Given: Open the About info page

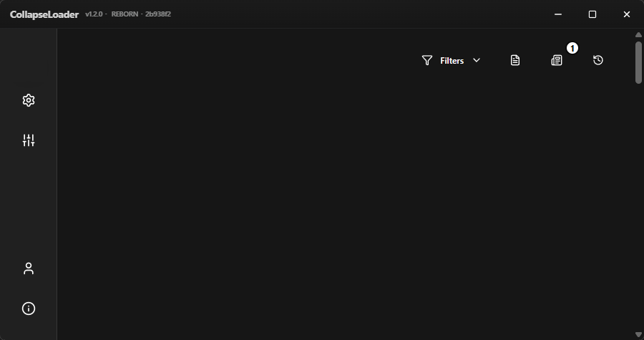Looking at the screenshot, I should [29, 309].
